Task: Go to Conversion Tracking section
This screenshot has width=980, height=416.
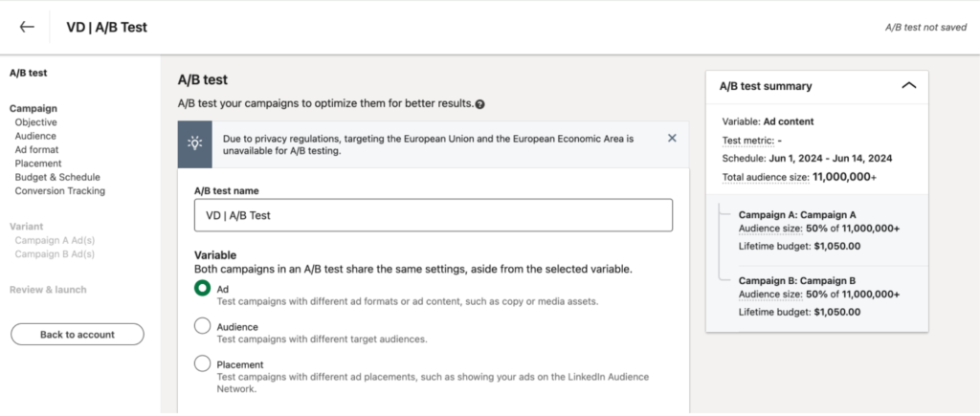Action: [59, 190]
